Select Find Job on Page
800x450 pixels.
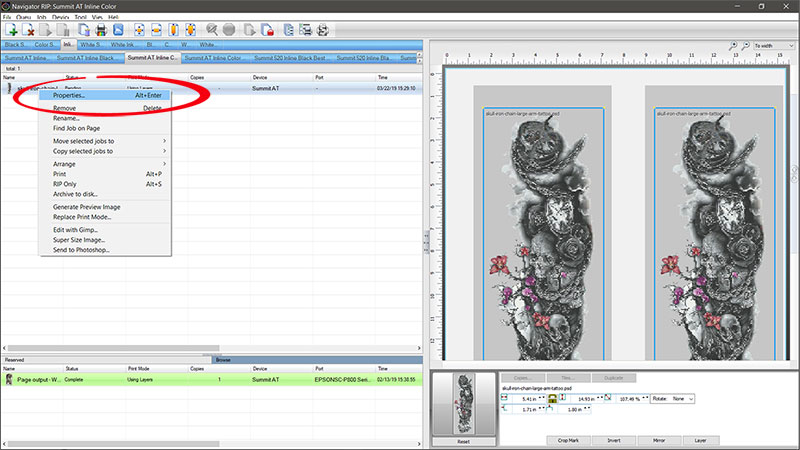point(106,129)
